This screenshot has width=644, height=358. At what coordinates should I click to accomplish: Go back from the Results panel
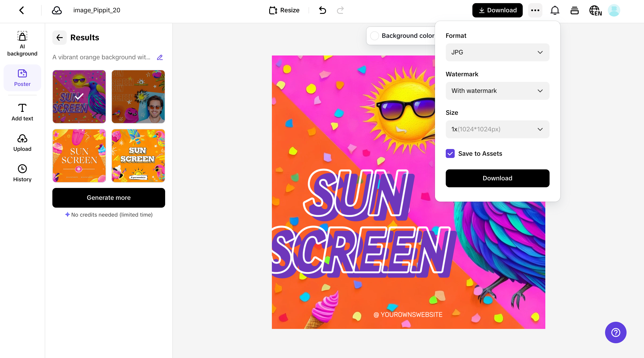60,38
